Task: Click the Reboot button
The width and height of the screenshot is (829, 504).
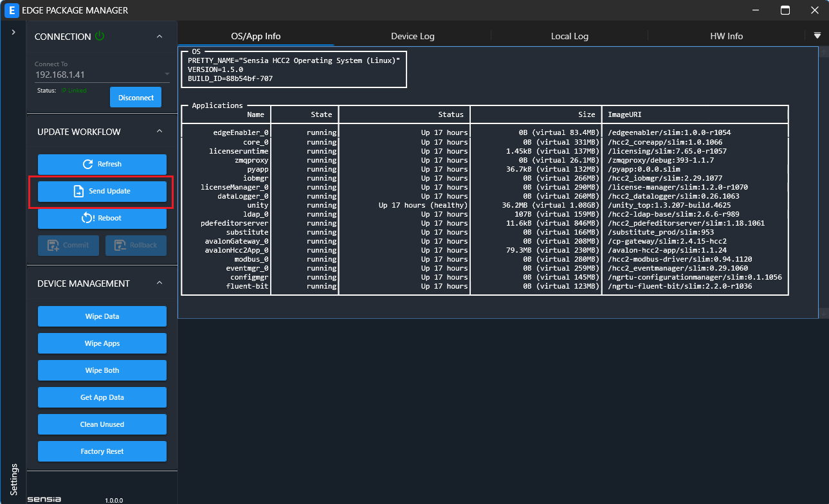Action: coord(102,218)
